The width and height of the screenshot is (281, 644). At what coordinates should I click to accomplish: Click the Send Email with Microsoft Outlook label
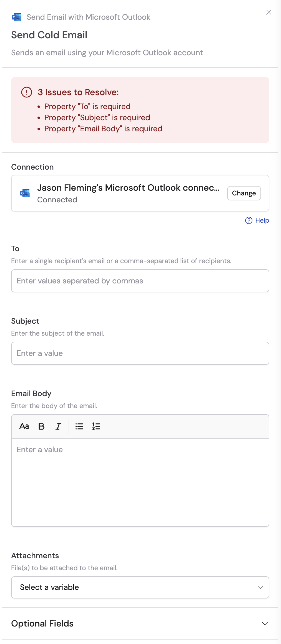pos(88,17)
